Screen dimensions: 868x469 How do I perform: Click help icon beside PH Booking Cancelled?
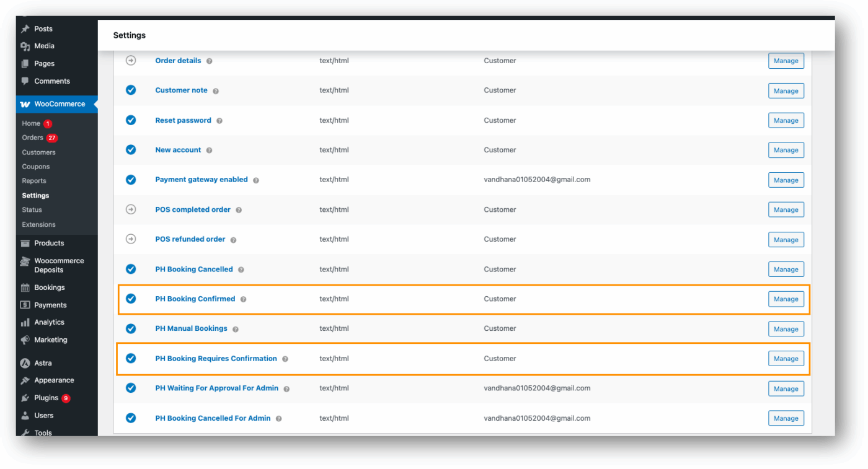241,270
